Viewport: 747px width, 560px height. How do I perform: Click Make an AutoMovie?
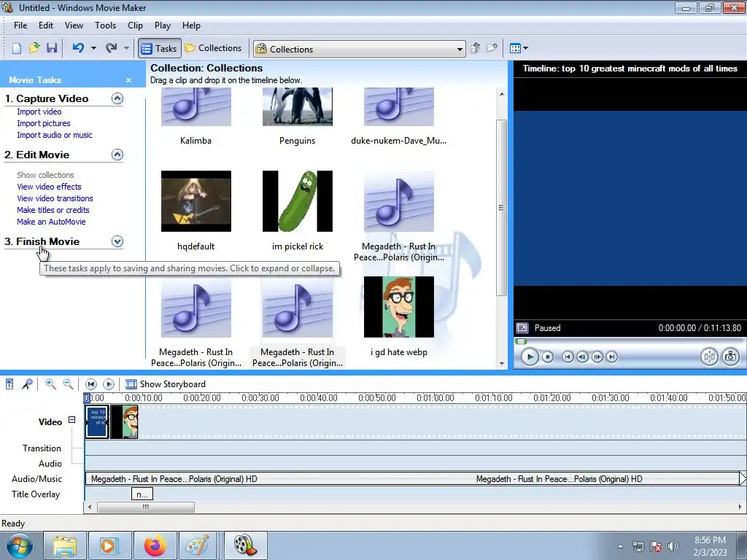pos(51,222)
